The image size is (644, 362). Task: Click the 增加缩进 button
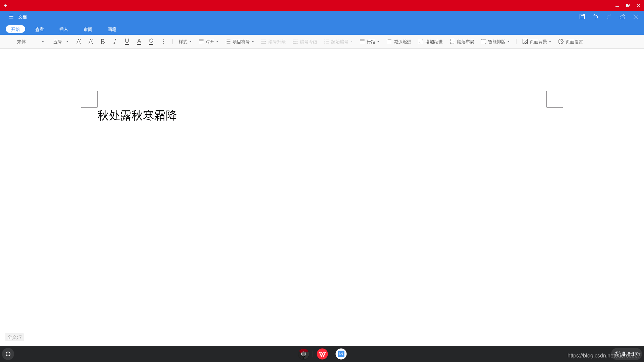[430, 42]
